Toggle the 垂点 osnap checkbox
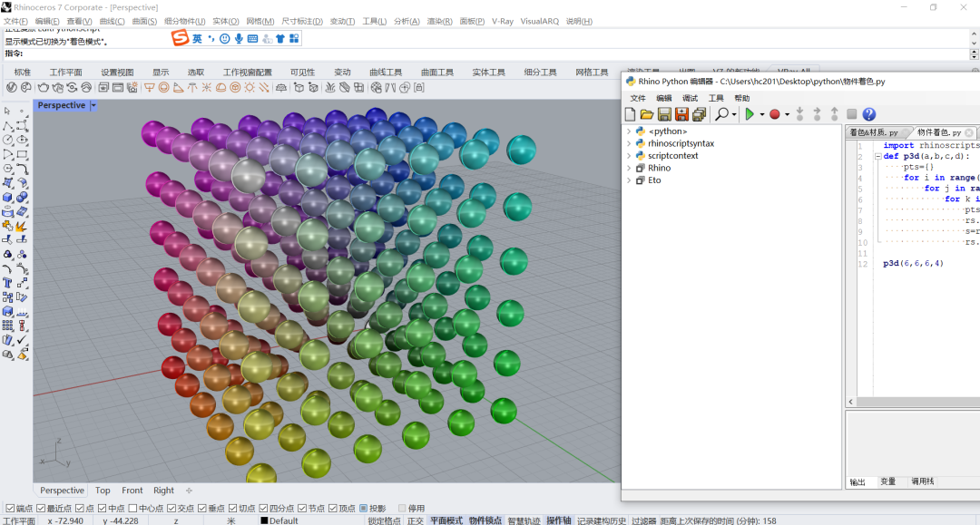980x525 pixels. [202, 508]
